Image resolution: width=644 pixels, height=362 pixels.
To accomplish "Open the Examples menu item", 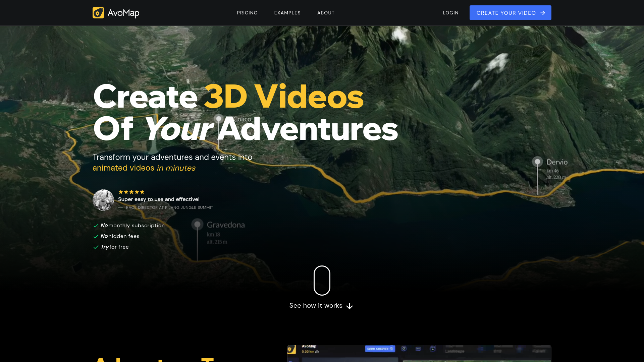I will 287,13.
